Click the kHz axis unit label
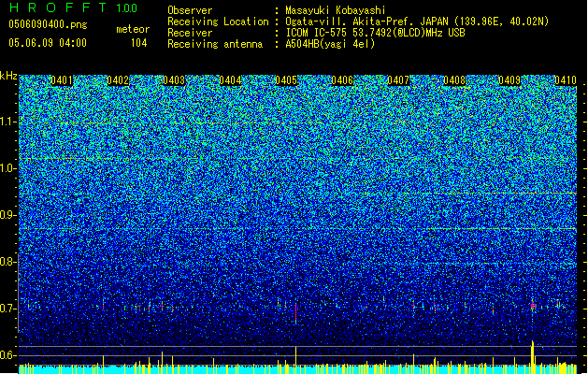Image resolution: width=588 pixels, height=374 pixels. 8,76
